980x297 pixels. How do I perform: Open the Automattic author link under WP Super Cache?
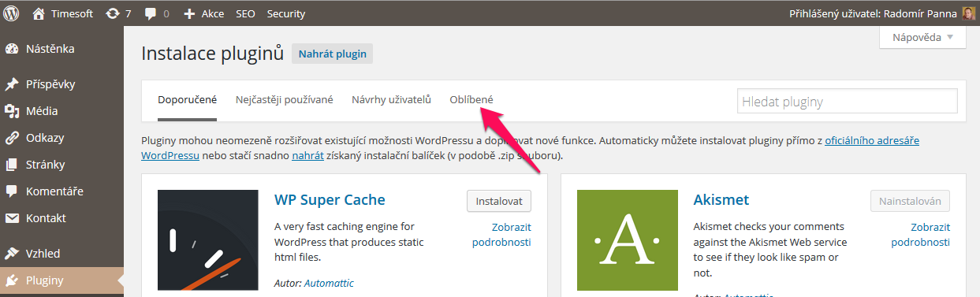329,284
